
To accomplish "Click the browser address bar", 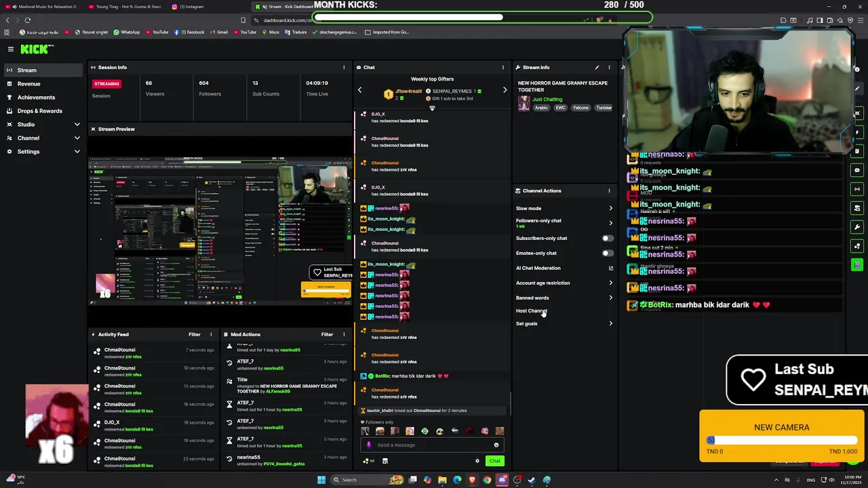I will (x=288, y=20).
